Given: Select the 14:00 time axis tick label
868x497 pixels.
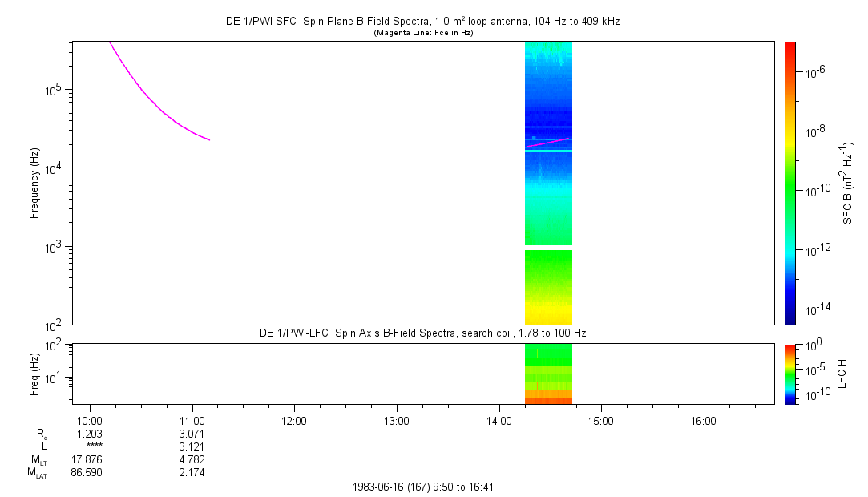Looking at the screenshot, I should coord(499,421).
